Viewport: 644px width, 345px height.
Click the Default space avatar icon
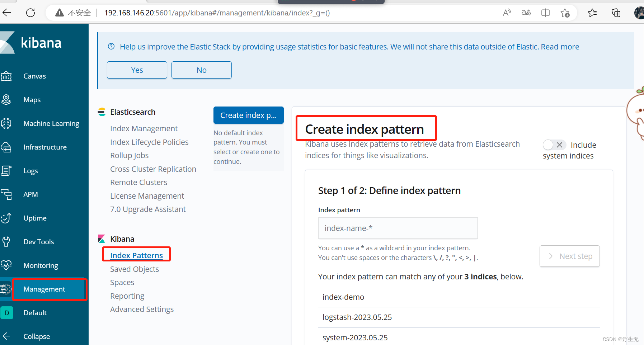click(x=7, y=313)
